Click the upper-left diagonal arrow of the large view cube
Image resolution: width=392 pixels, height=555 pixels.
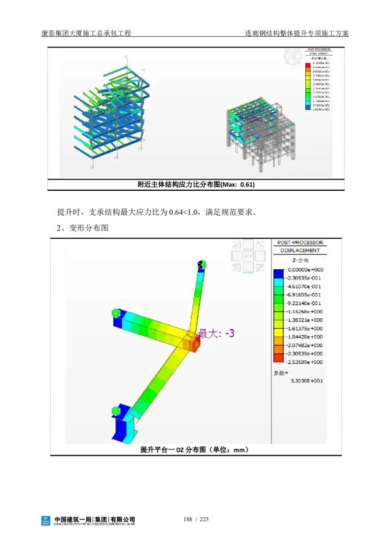click(x=237, y=244)
